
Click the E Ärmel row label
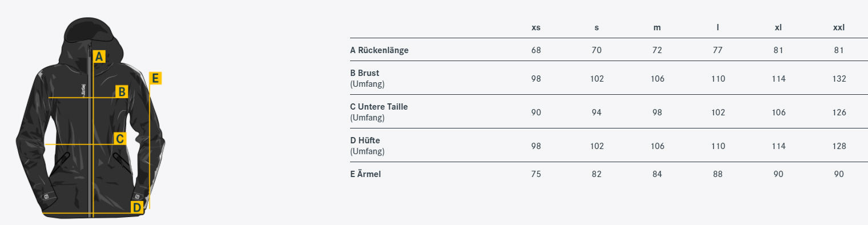(365, 174)
